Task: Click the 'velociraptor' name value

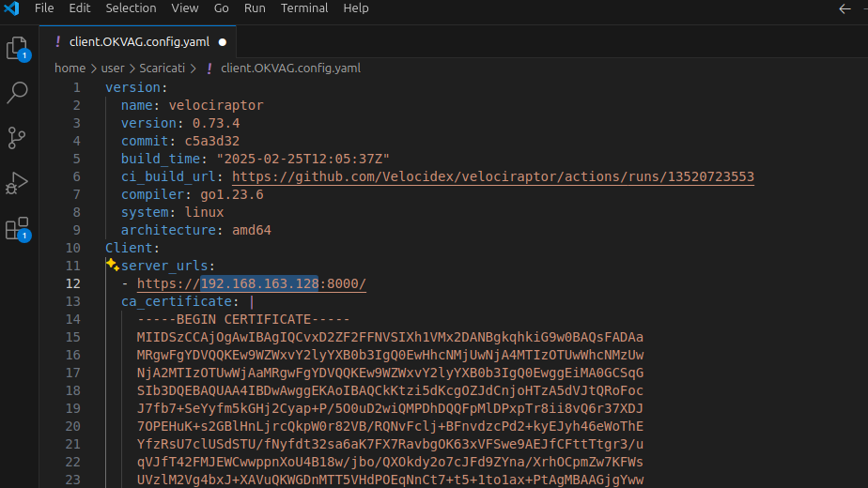Action: click(216, 105)
